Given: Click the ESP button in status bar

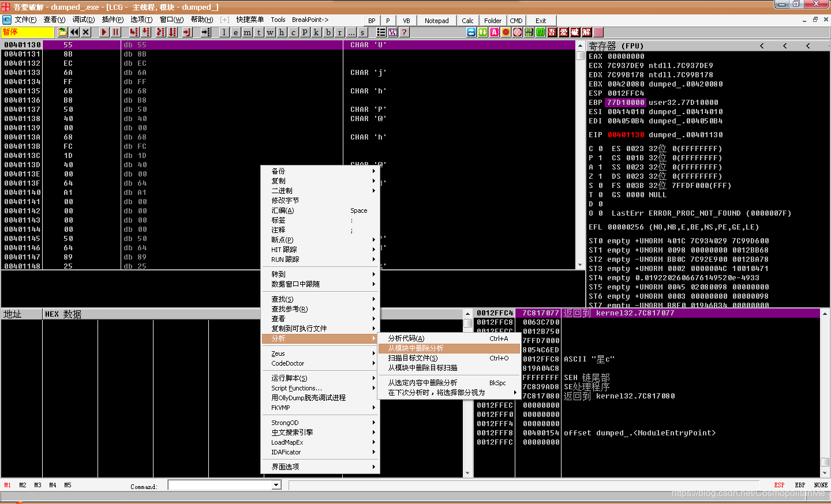Looking at the screenshot, I should coord(779,486).
